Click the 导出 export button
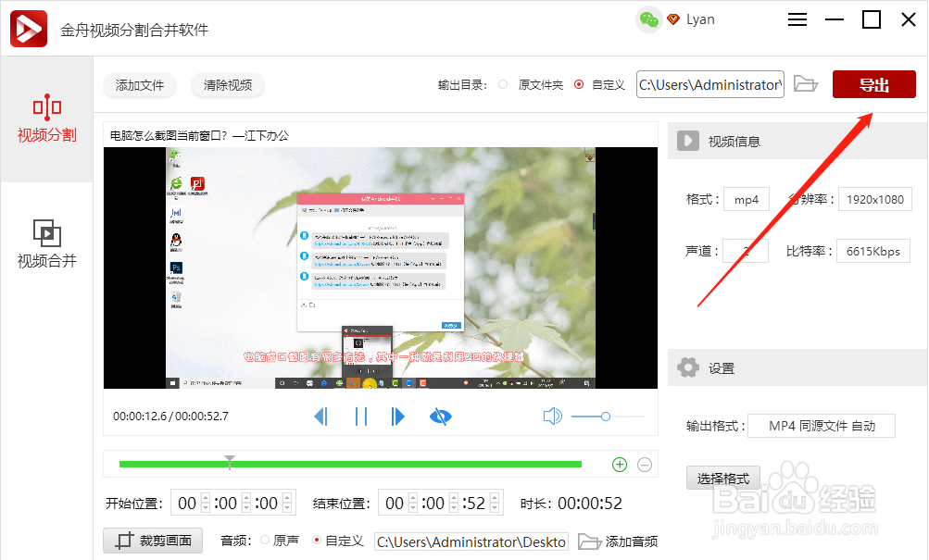This screenshot has width=929, height=560. click(873, 83)
